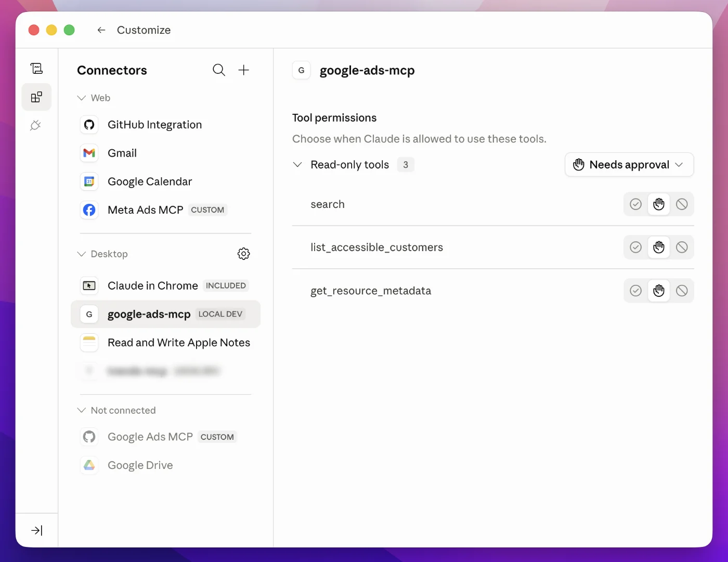Open the search connectors magnifier icon
This screenshot has height=562, width=728.
(219, 70)
